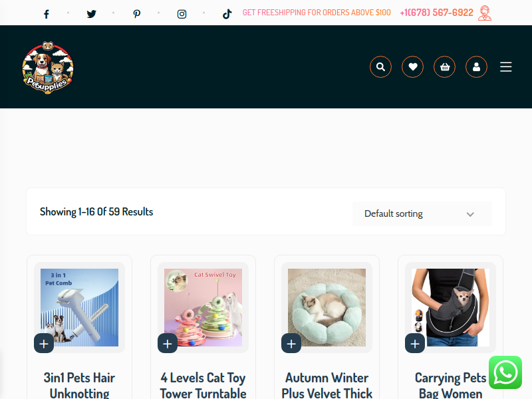Start a WhatsApp chat

click(x=505, y=372)
